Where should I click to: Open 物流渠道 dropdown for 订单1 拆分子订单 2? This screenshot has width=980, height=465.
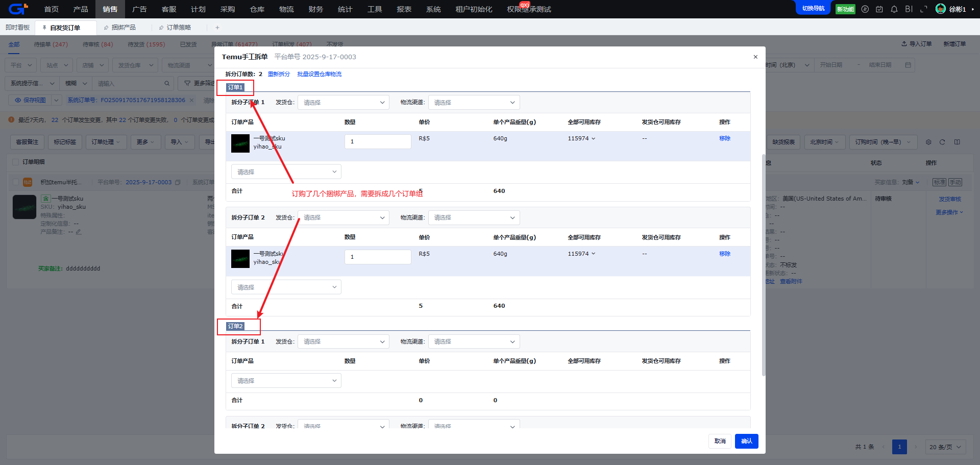(x=474, y=218)
